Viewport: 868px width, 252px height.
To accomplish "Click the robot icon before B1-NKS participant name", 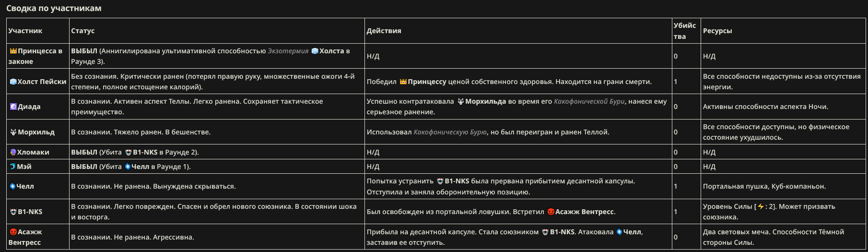I will (x=13, y=212).
